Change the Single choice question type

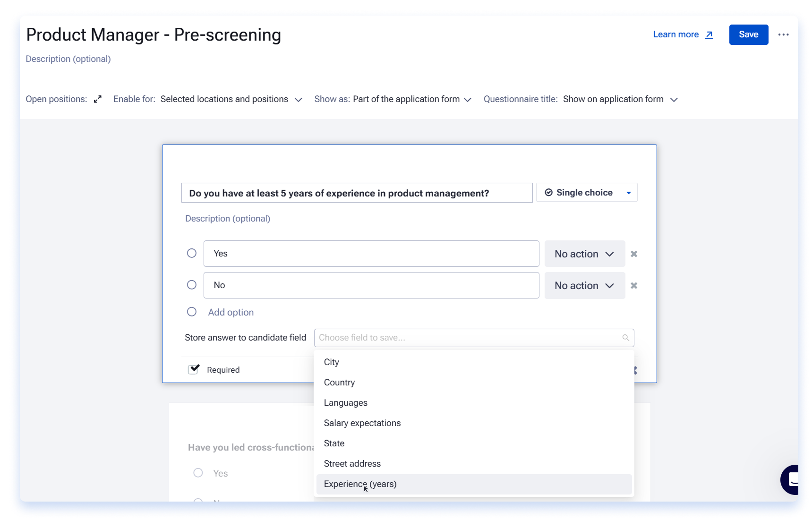[x=587, y=193]
